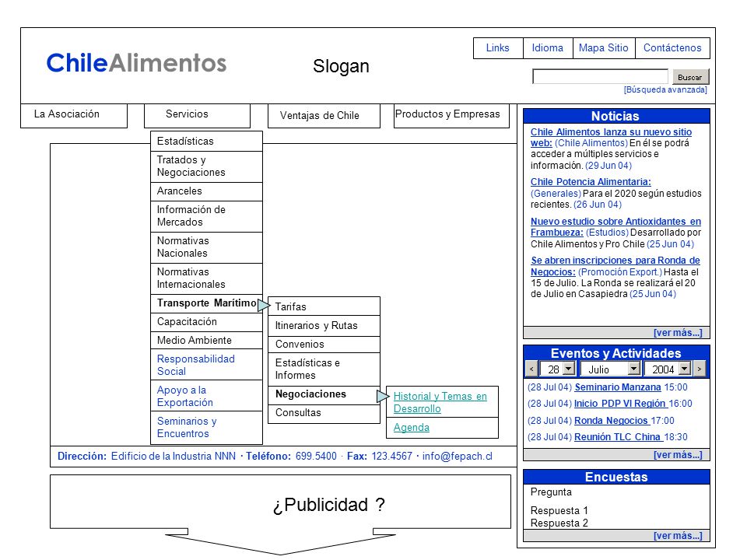Select Respuesta 2 in Encuestas
Image resolution: width=747 pixels, height=560 pixels.
[559, 523]
